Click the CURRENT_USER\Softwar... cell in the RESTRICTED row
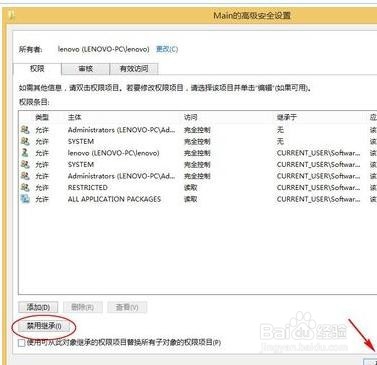The height and width of the screenshot is (365, 377). pyautogui.click(x=318, y=188)
